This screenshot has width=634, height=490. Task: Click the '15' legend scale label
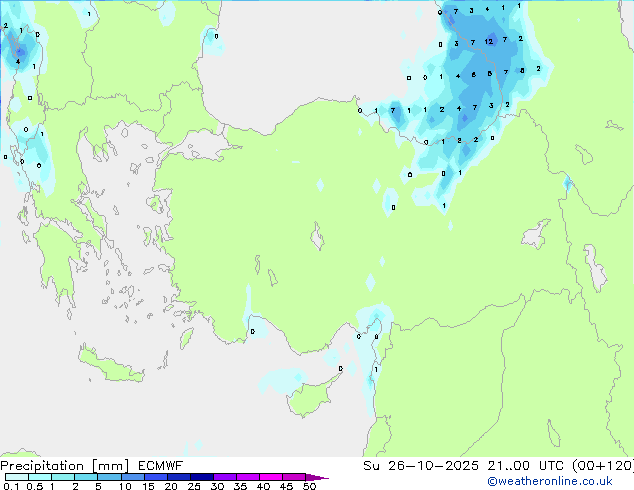148,486
